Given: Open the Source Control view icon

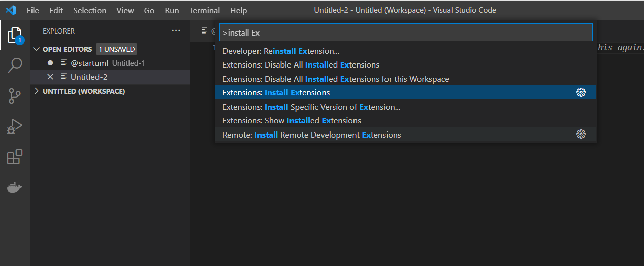Looking at the screenshot, I should coord(15,96).
